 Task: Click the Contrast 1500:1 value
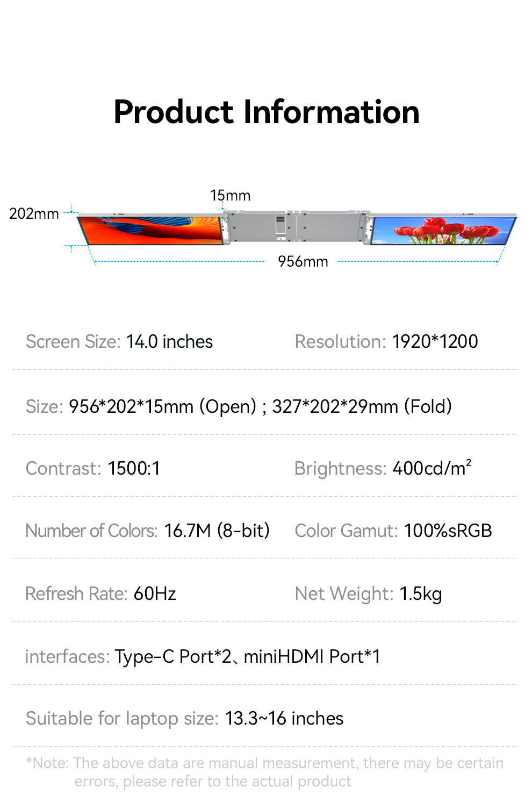(x=134, y=469)
